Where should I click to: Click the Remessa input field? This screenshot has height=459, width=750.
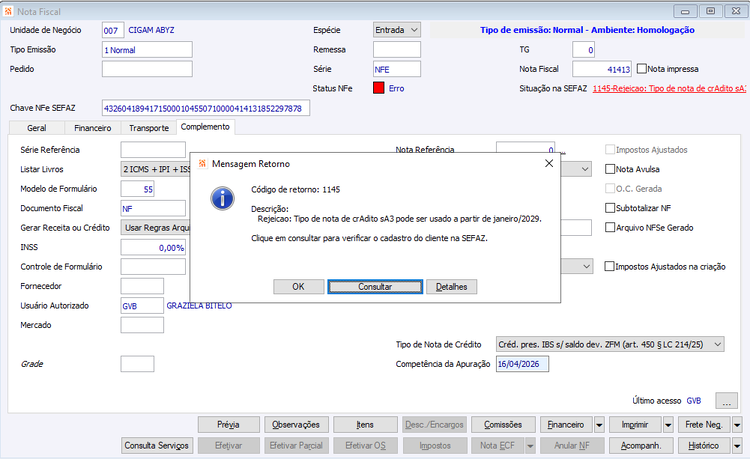pos(397,50)
